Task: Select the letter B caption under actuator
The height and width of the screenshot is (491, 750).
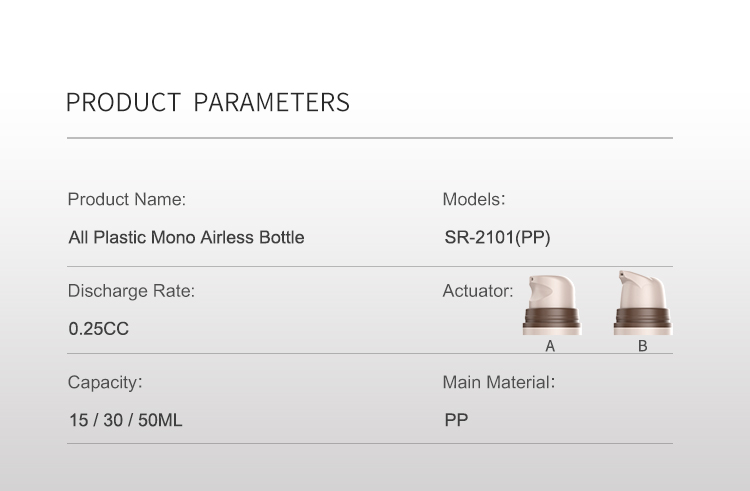Action: coord(642,346)
